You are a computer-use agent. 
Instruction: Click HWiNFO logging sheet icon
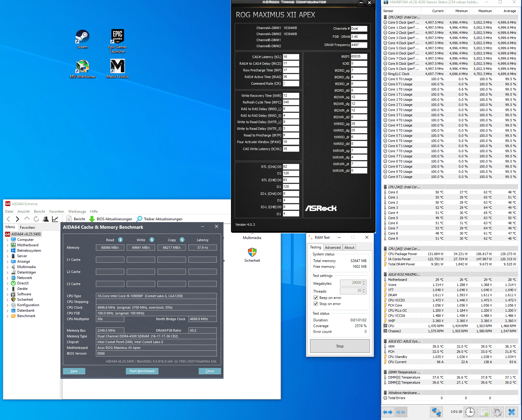[x=484, y=412]
